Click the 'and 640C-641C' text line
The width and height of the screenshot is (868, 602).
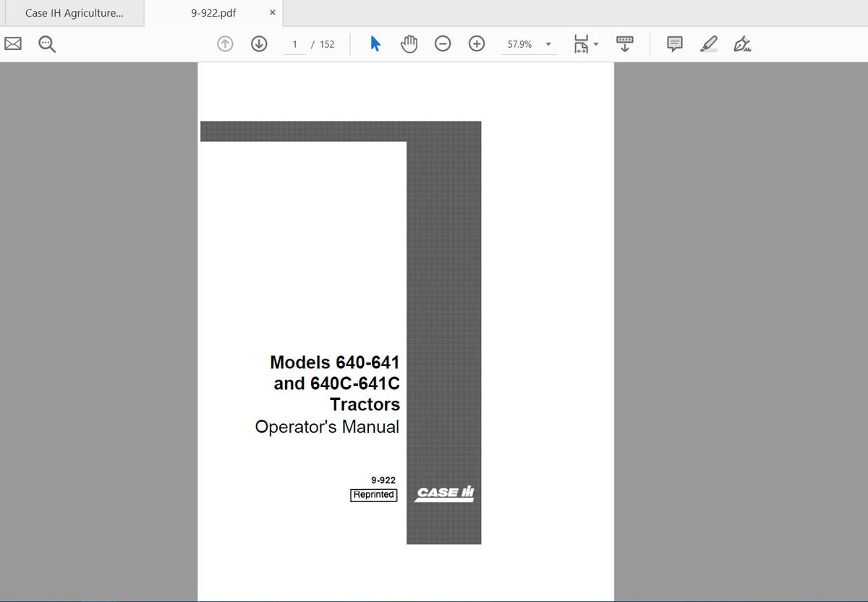pyautogui.click(x=336, y=383)
